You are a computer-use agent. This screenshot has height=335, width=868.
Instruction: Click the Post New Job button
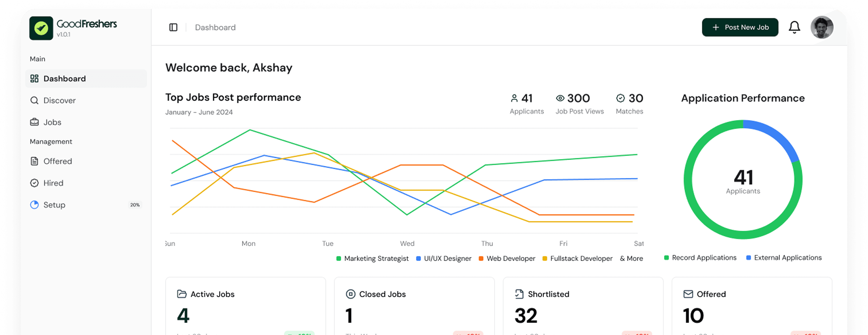pos(740,27)
